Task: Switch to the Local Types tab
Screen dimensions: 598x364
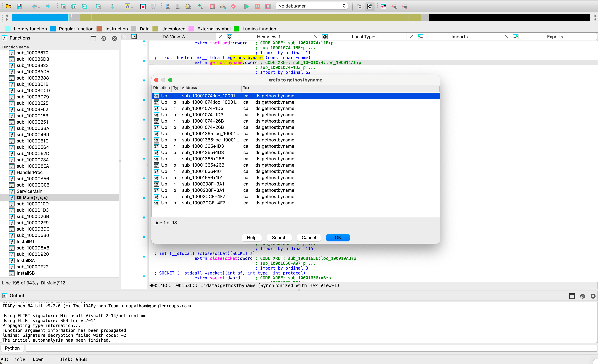Action: pos(364,37)
